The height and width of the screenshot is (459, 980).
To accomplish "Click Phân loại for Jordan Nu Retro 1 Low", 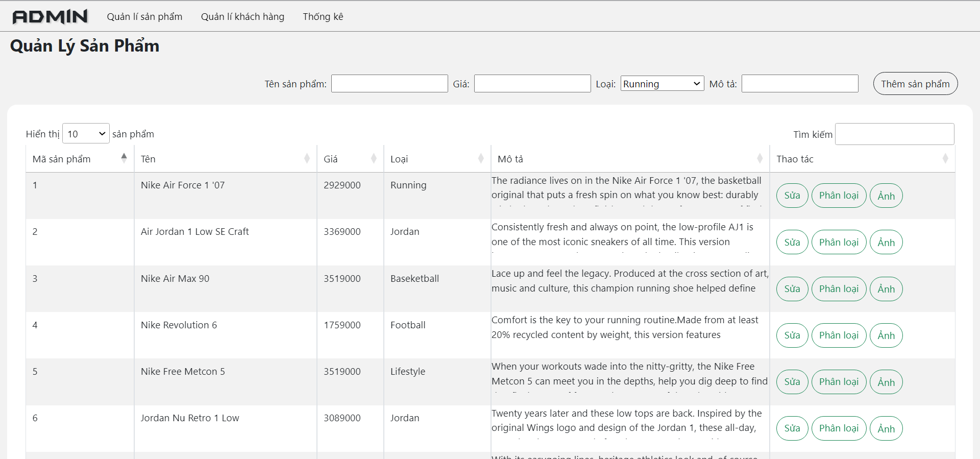I will click(x=839, y=428).
